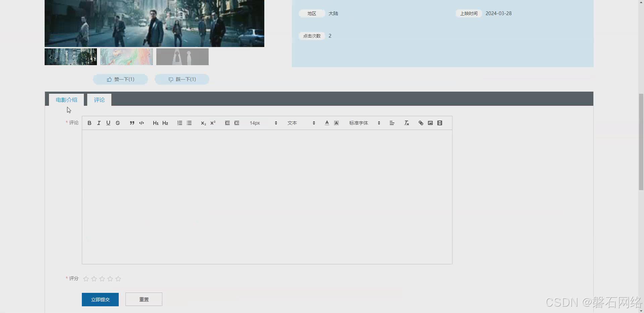The width and height of the screenshot is (644, 313).
Task: Click the page vertical scrollbar thumb
Action: tap(641, 142)
